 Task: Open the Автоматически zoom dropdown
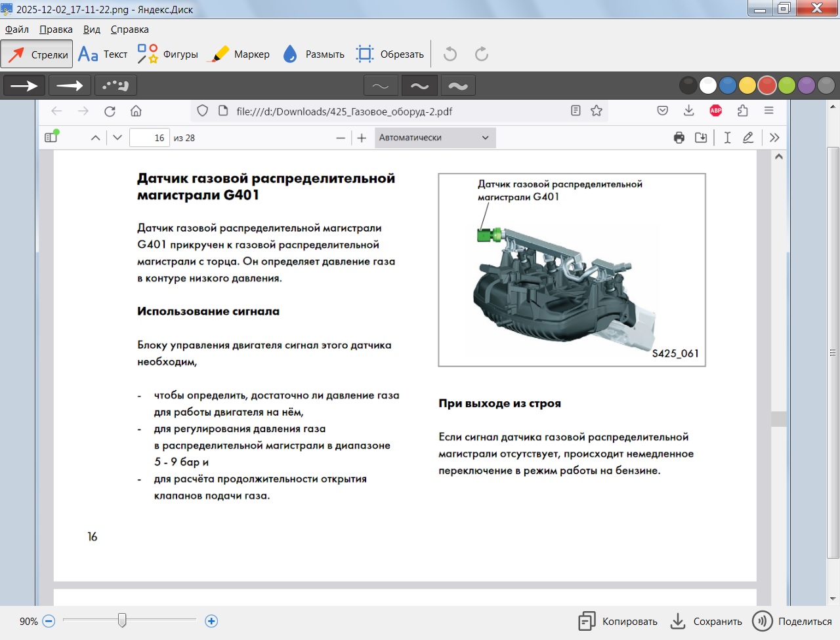tap(434, 138)
